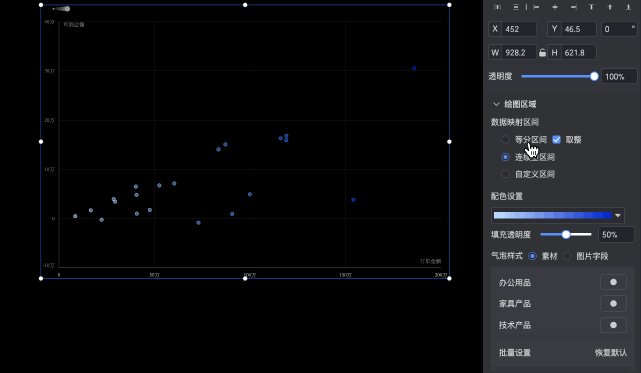Click the 恢复默认 button

coord(611,353)
